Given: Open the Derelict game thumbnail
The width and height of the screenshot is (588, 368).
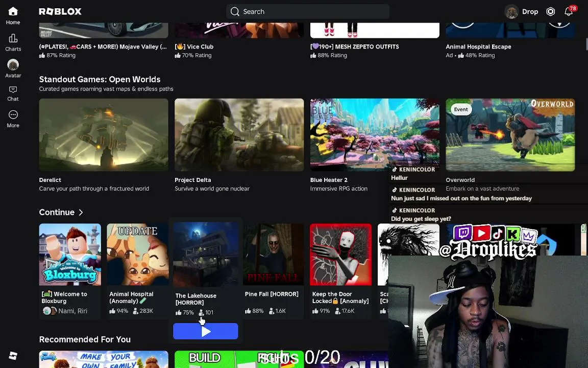Looking at the screenshot, I should [x=104, y=135].
